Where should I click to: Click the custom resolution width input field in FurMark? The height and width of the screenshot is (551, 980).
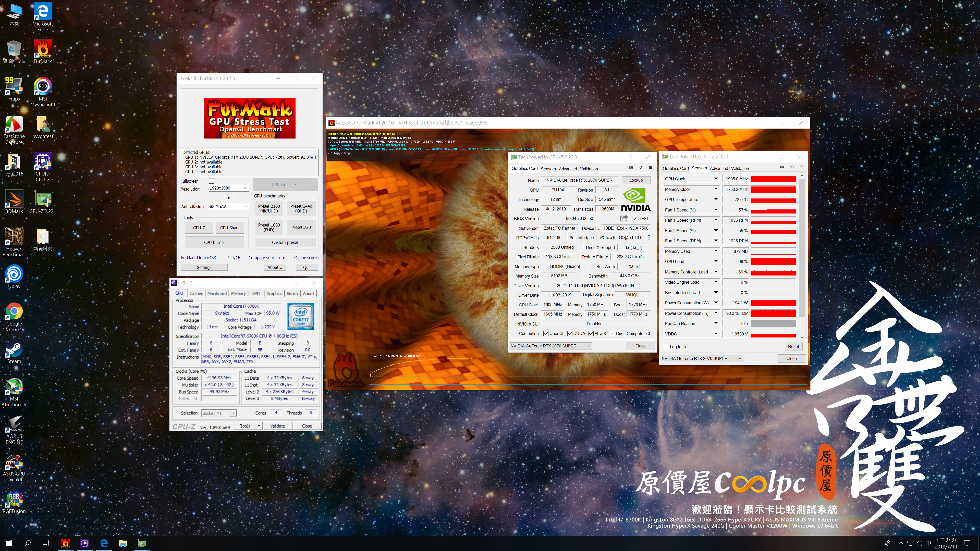pos(217,197)
